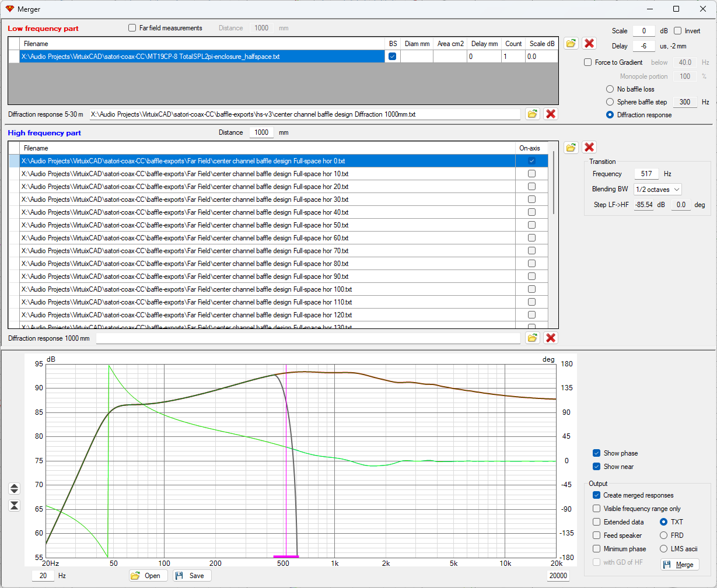The width and height of the screenshot is (717, 588).
Task: Select No baffle loss option
Action: tap(610, 89)
